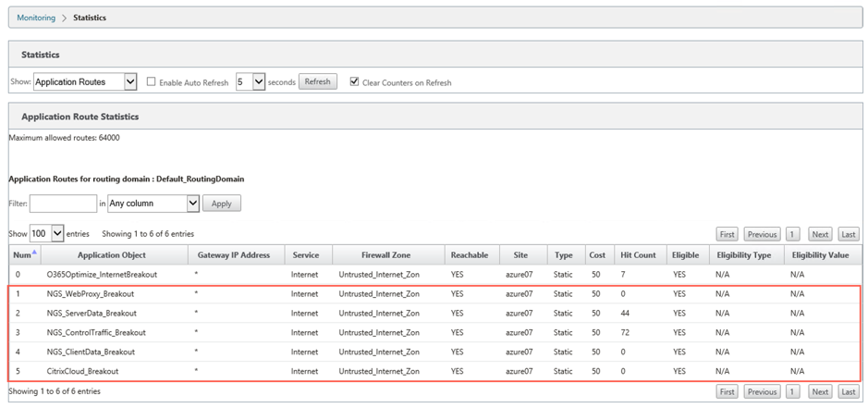Select the NGS_WebProxy_Breakout cell
This screenshot has width=868, height=408.
[x=91, y=294]
